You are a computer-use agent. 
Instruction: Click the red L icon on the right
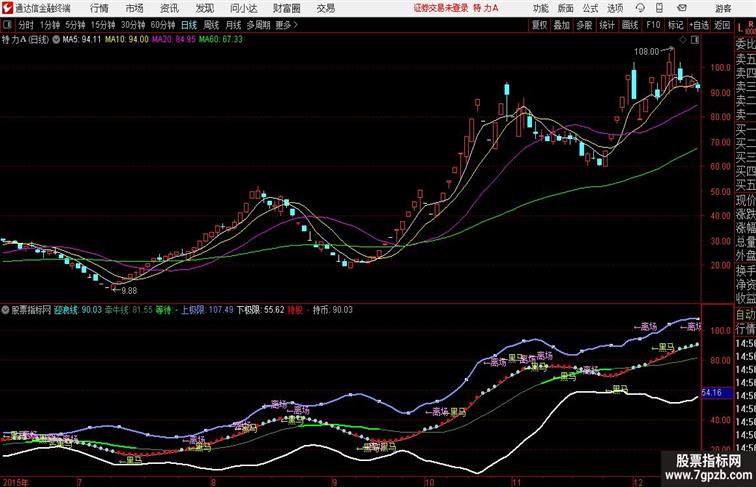(x=740, y=27)
